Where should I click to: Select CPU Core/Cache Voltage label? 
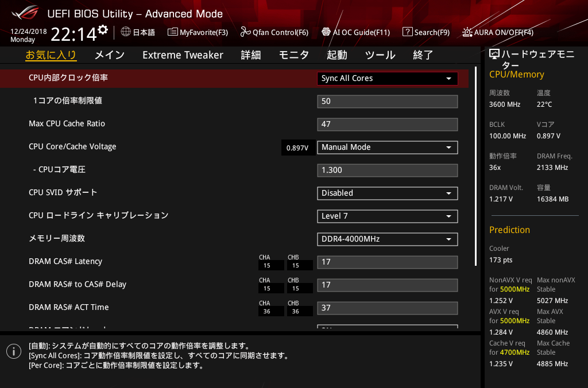click(x=72, y=146)
